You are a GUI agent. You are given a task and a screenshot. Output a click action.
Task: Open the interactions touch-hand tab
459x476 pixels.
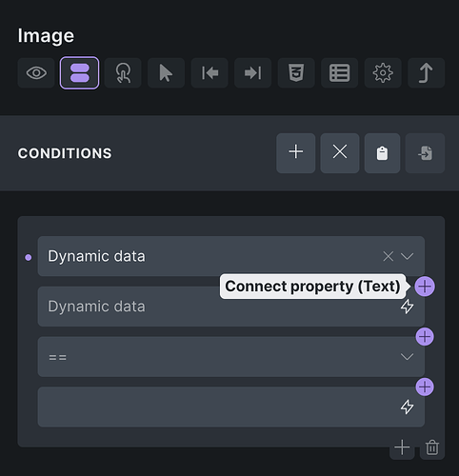point(123,73)
